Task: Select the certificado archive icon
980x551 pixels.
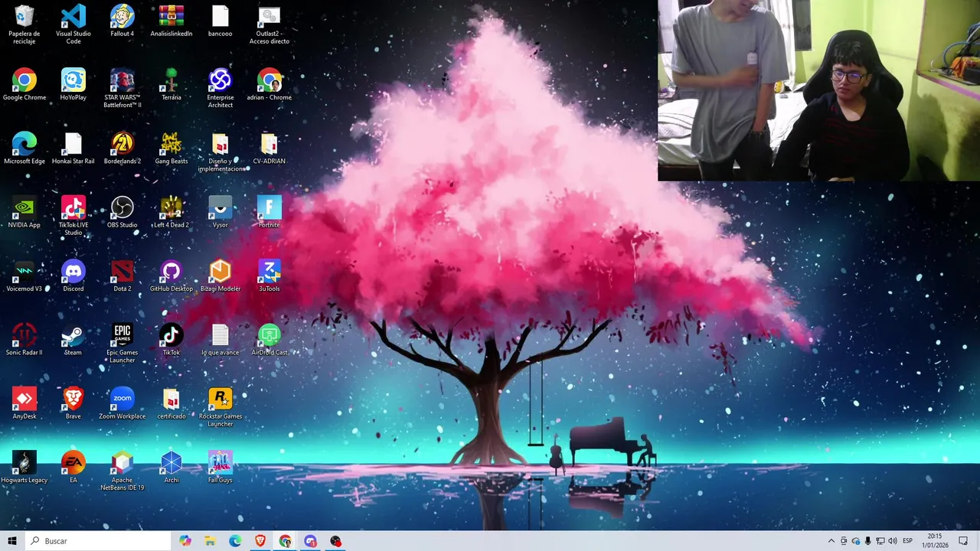Action: tap(171, 399)
